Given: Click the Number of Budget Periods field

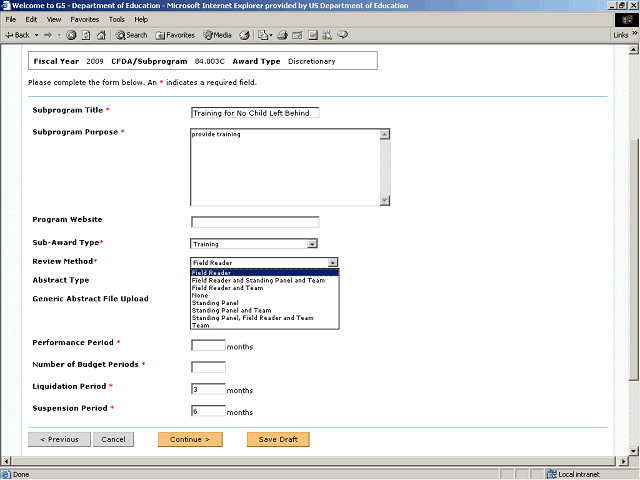Looking at the screenshot, I should pyautogui.click(x=208, y=367).
